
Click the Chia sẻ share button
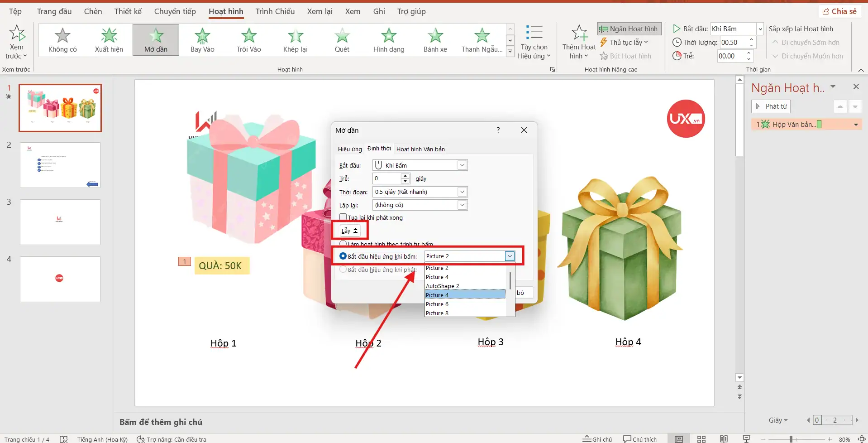[x=839, y=11]
